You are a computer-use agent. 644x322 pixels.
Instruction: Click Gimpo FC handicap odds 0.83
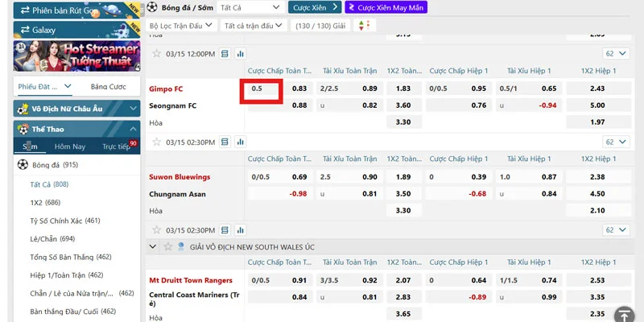299,89
